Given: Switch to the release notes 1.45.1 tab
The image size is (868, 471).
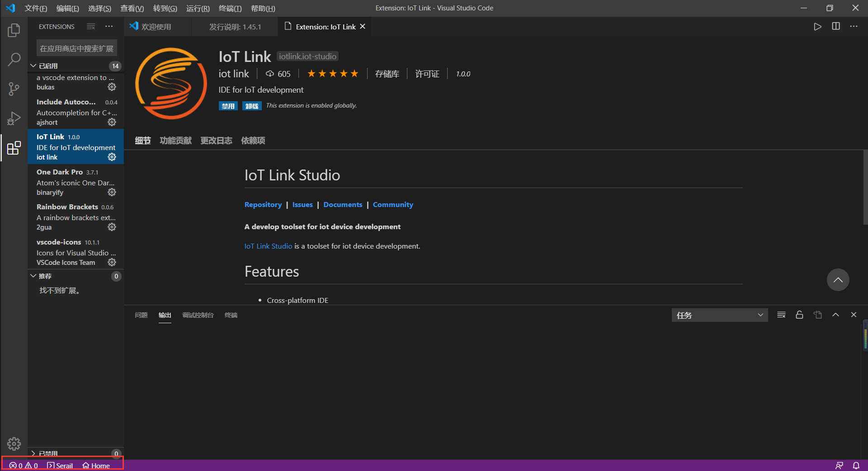Looking at the screenshot, I should [235, 27].
